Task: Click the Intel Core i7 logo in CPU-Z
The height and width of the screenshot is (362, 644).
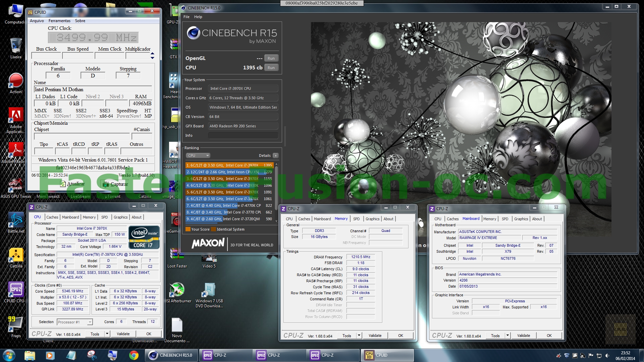Action: [x=144, y=238]
